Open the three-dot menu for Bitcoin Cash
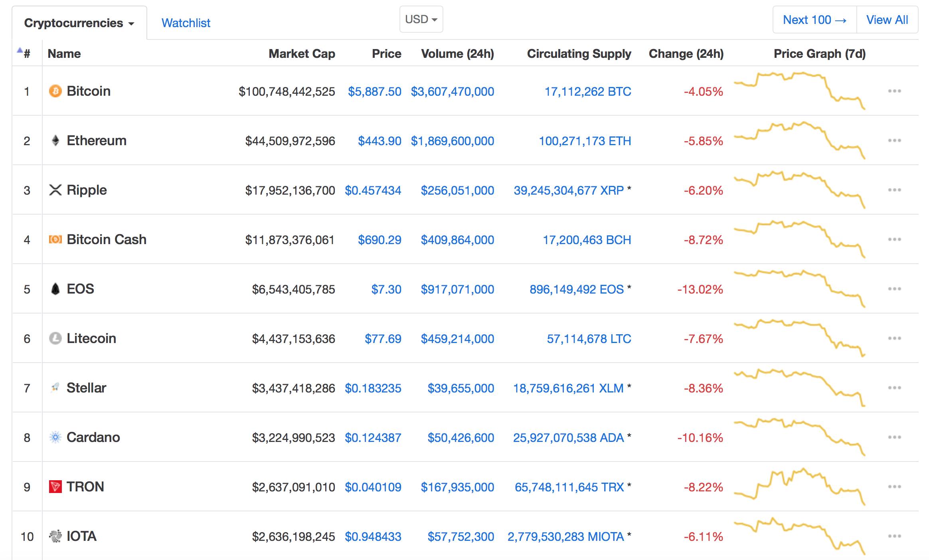Image resolution: width=929 pixels, height=560 pixels. pos(894,239)
